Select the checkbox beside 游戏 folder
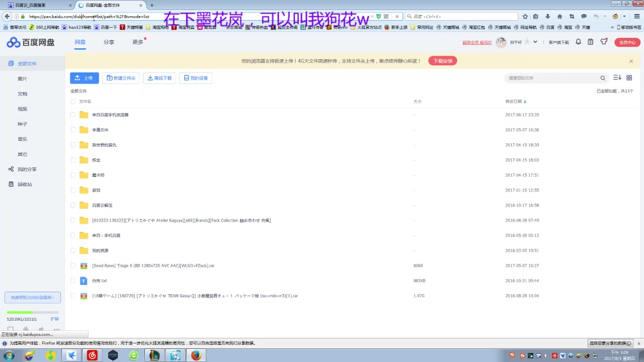Viewport: 644px width, 362px height. 73,190
